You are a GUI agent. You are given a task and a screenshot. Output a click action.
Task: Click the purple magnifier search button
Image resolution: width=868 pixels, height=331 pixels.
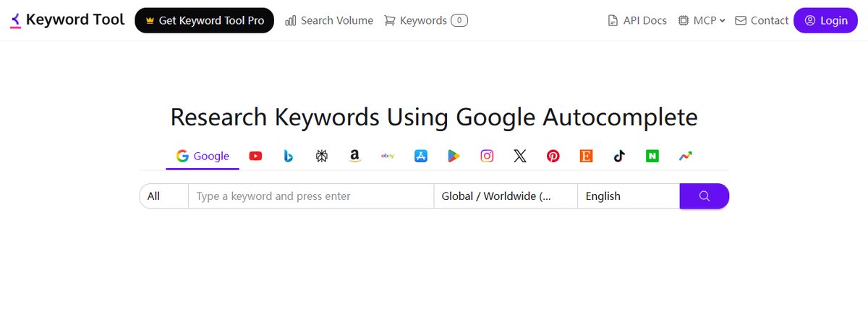click(x=705, y=196)
